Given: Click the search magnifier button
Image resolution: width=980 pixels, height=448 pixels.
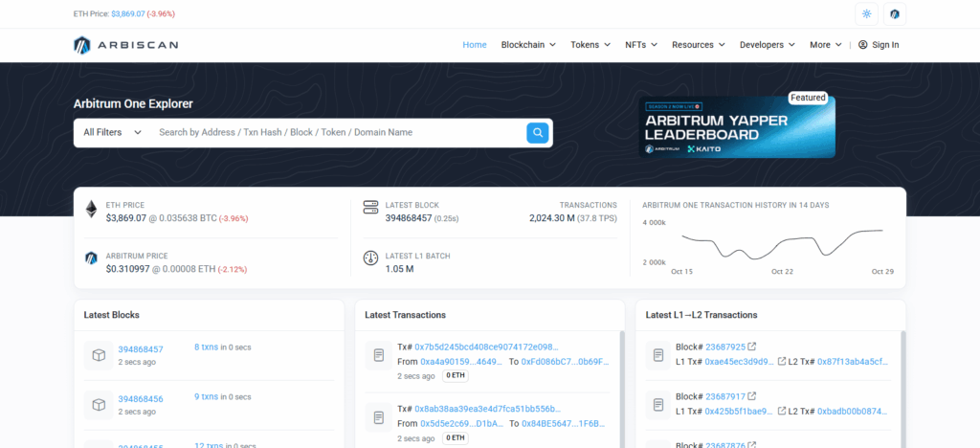Looking at the screenshot, I should [x=538, y=133].
